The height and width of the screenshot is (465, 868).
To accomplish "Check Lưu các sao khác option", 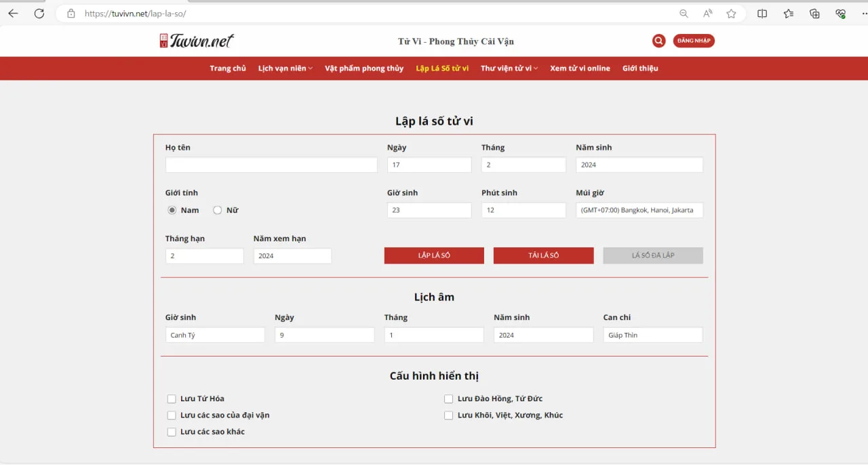I will pos(172,432).
